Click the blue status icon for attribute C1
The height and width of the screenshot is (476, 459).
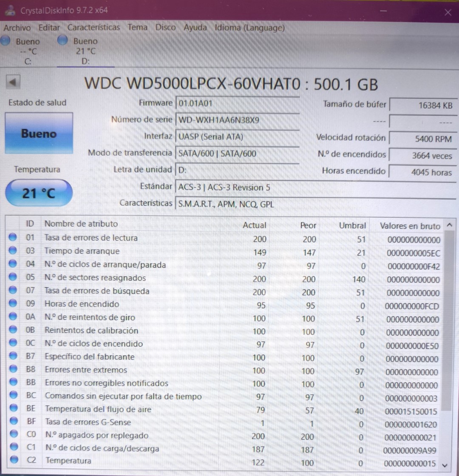(x=14, y=447)
